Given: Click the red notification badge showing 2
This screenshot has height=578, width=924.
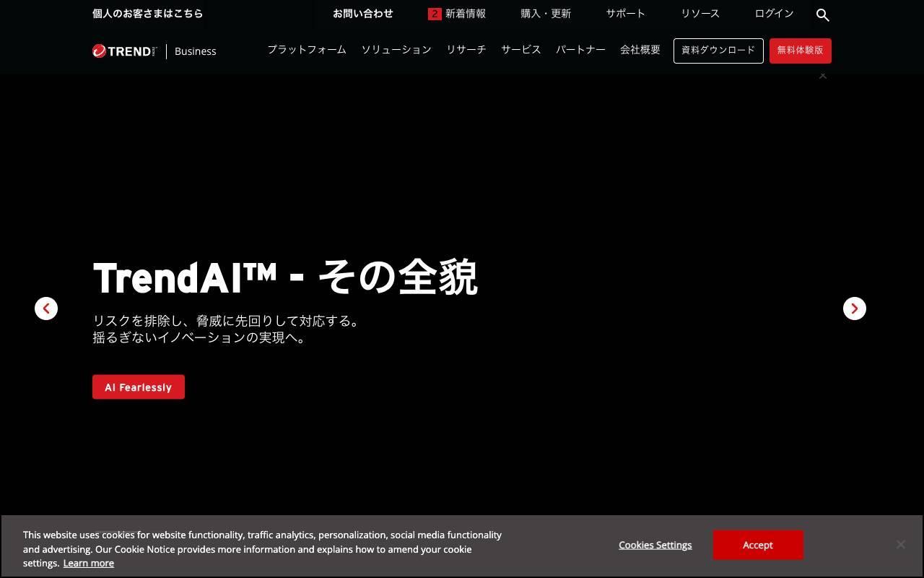Looking at the screenshot, I should (435, 13).
